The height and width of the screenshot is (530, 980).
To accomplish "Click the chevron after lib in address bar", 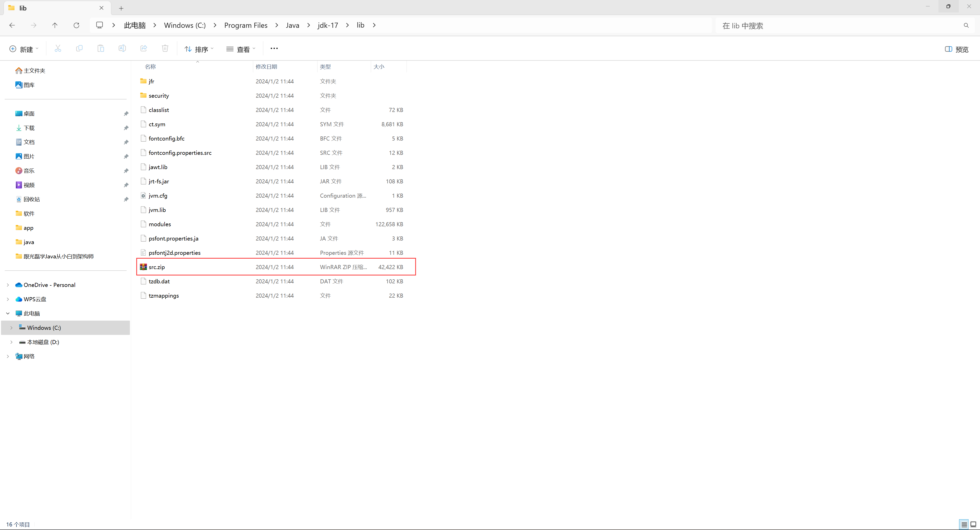I will (x=374, y=25).
